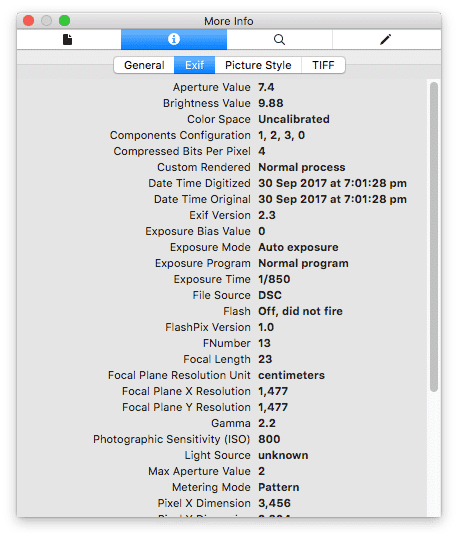This screenshot has width=458, height=538.
Task: Click the Focal Plane Y Resolution label
Action: click(186, 407)
